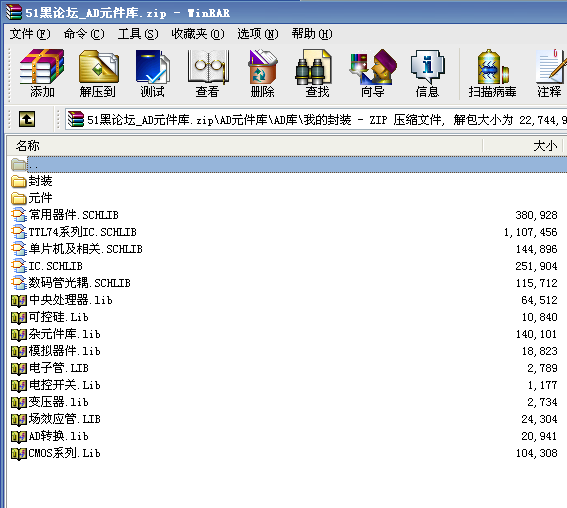Image resolution: width=567 pixels, height=508 pixels.
Task: Open the 工具(S) menu
Action: coord(138,34)
